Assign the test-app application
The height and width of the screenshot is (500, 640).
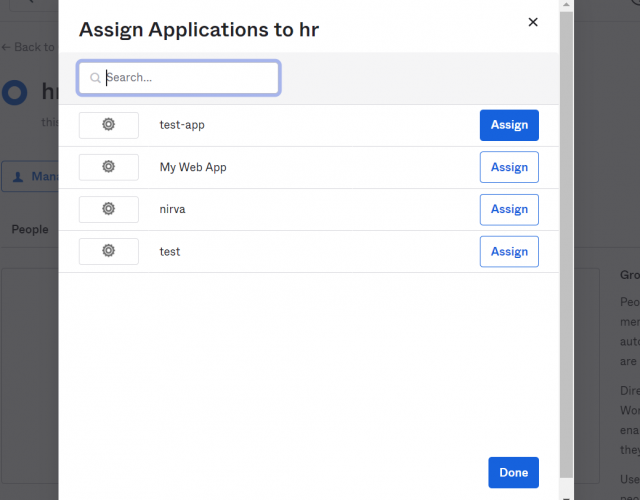(x=509, y=125)
